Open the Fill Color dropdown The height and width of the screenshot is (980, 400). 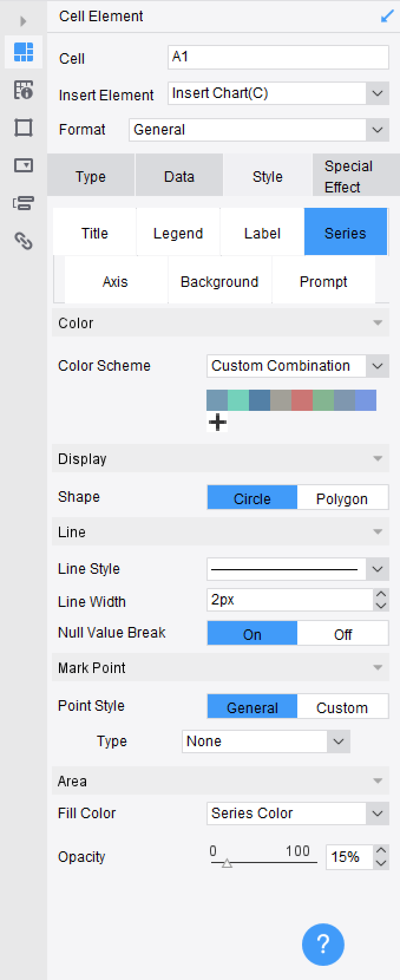pos(378,814)
